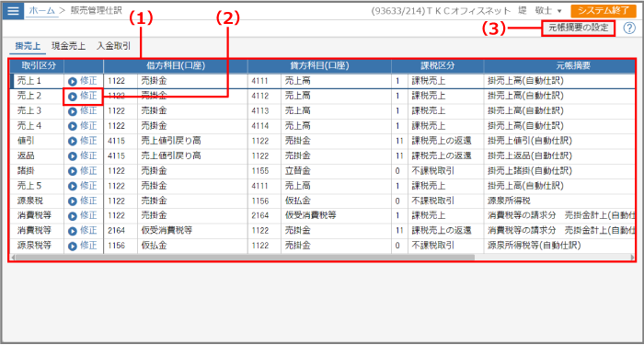Click the horizontal scrollbar thumb of the table

[245, 258]
